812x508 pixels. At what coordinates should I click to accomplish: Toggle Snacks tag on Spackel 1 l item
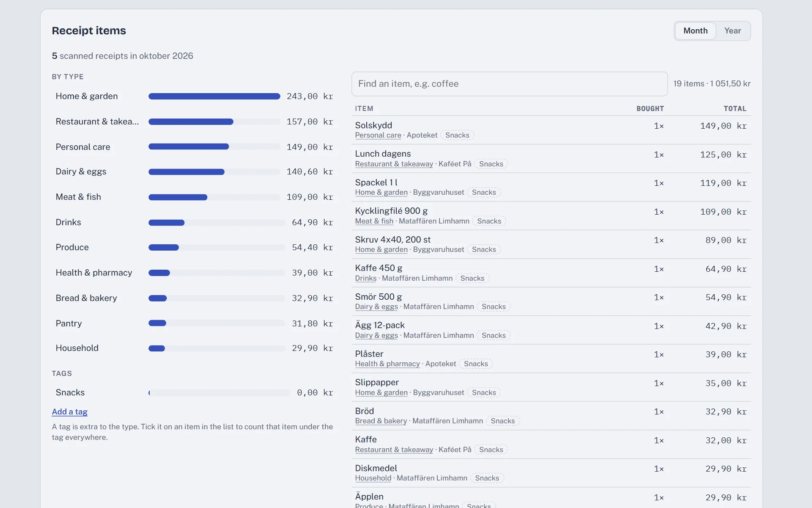(x=484, y=192)
